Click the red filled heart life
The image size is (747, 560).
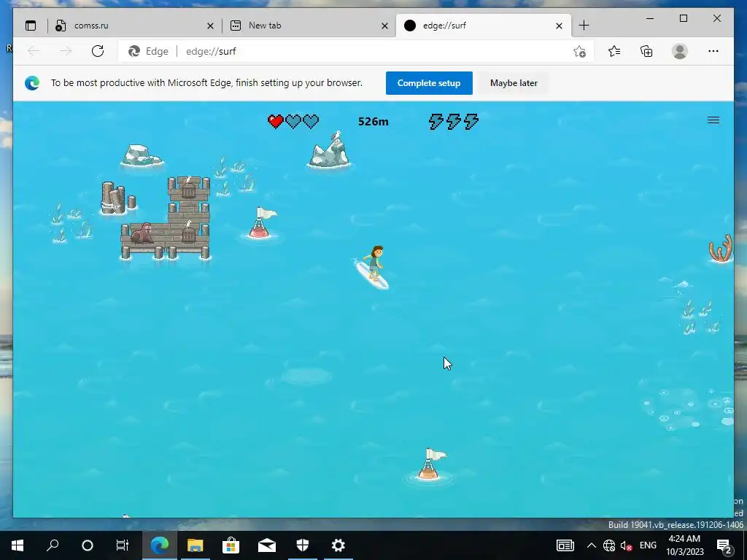point(275,122)
